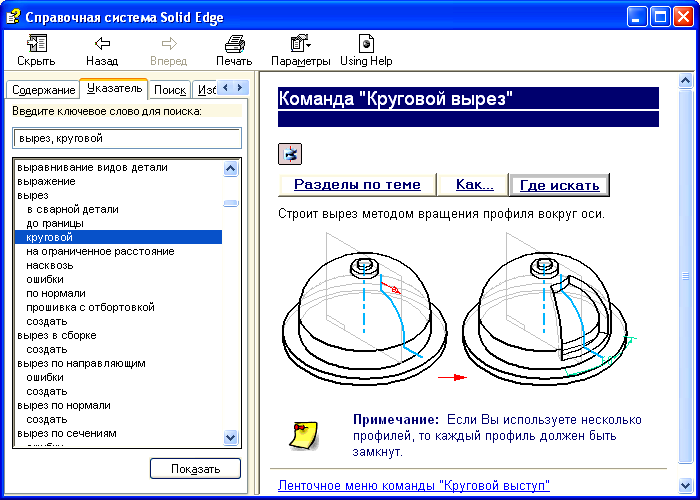Viewport: 700px width, 500px height.
Task: Select index entry прошивка с отбортовкой
Action: click(x=90, y=307)
